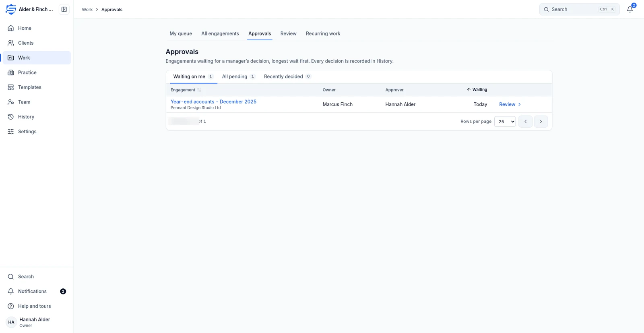Go to the previous page of results
644x333 pixels.
(525, 122)
